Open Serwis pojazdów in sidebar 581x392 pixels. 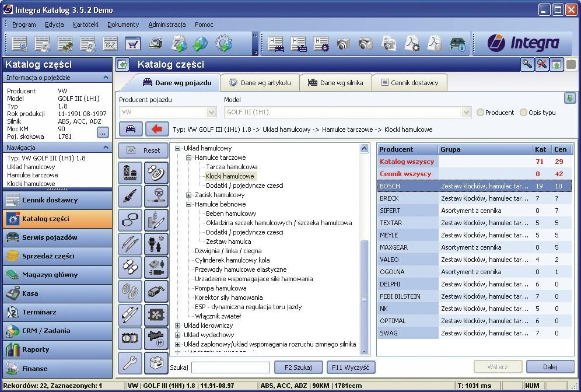(57, 237)
